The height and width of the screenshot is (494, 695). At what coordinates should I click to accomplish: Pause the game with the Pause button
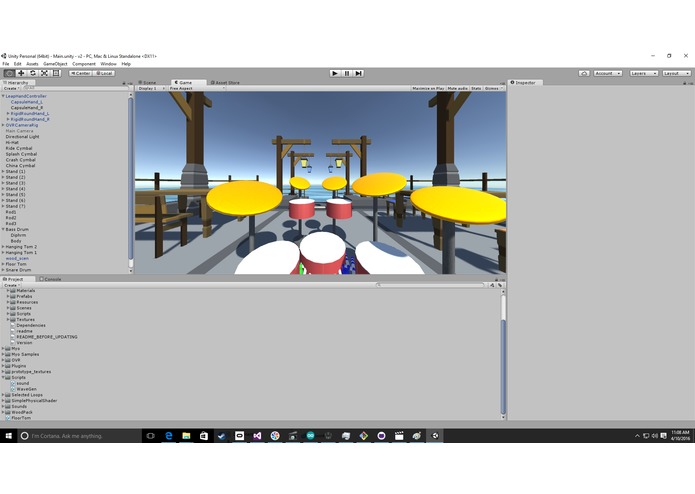pyautogui.click(x=347, y=73)
